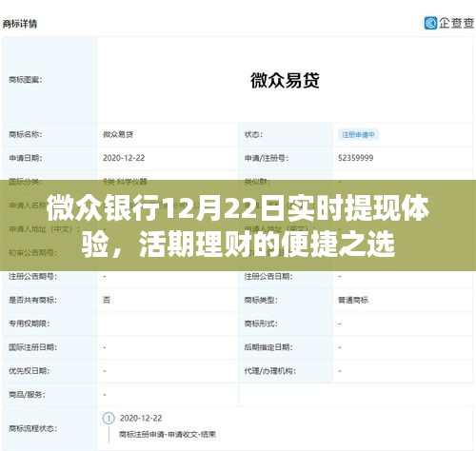Click the 商标详情 page heading

(20, 24)
